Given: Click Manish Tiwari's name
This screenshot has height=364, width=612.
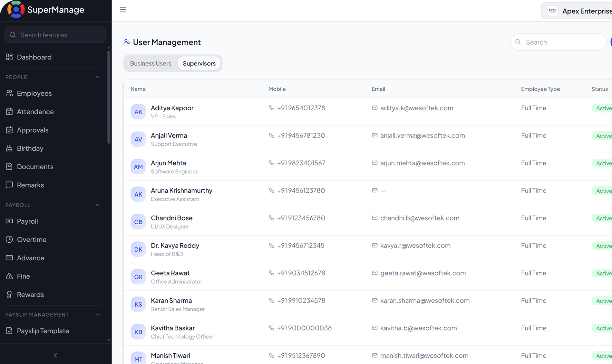Looking at the screenshot, I should [x=170, y=356].
